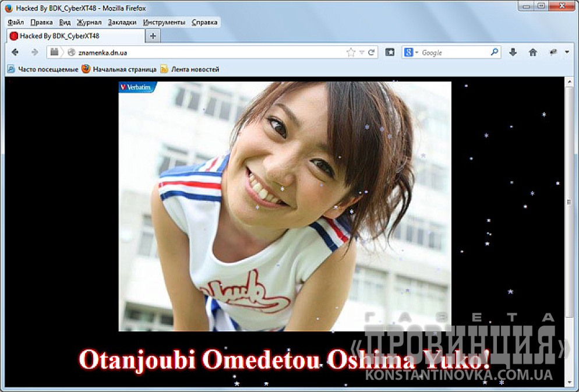The width and height of the screenshot is (579, 392).
Task: Click the Back navigation arrow
Action: [15, 52]
